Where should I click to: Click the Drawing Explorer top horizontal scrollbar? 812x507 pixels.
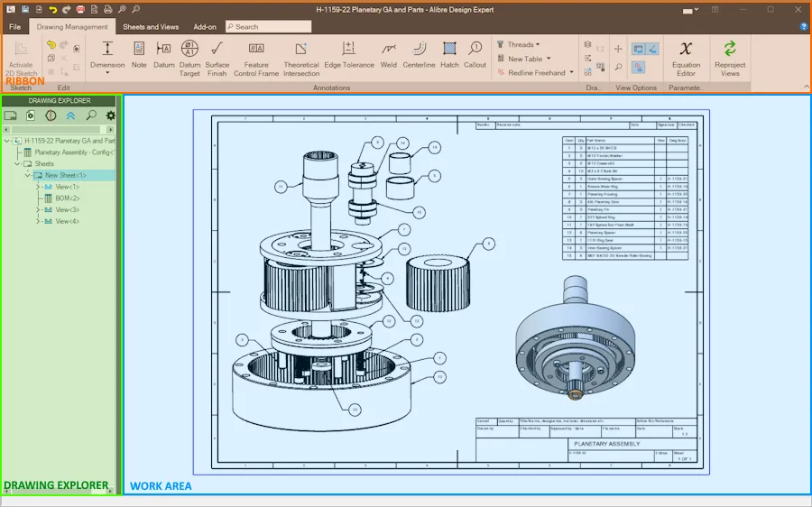(58, 130)
